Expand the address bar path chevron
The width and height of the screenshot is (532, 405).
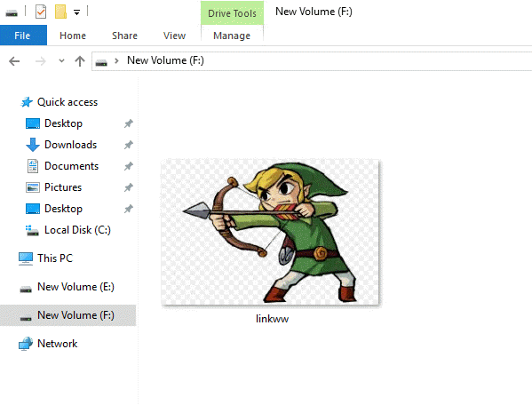116,60
